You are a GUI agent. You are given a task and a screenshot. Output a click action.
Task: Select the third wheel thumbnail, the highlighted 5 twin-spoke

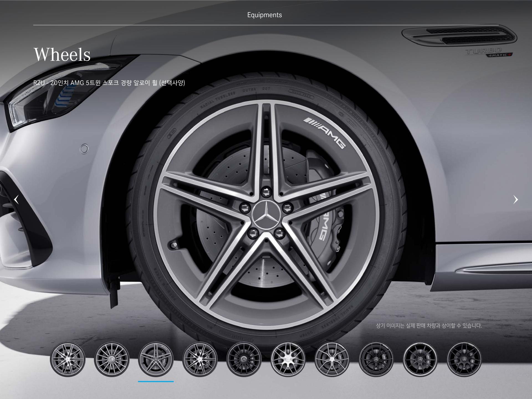[156, 359]
